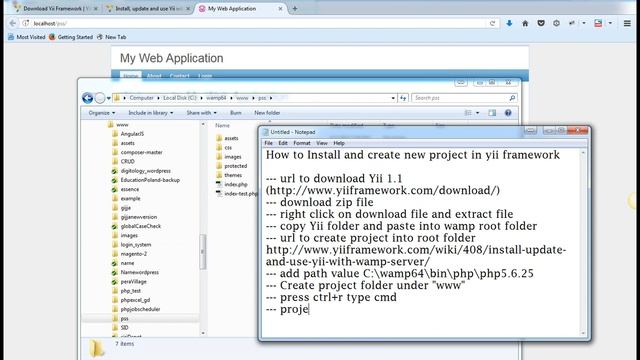The width and height of the screenshot is (640, 360).
Task: Open the Pocket shield icon in Firefox toolbar
Action: tap(541, 23)
